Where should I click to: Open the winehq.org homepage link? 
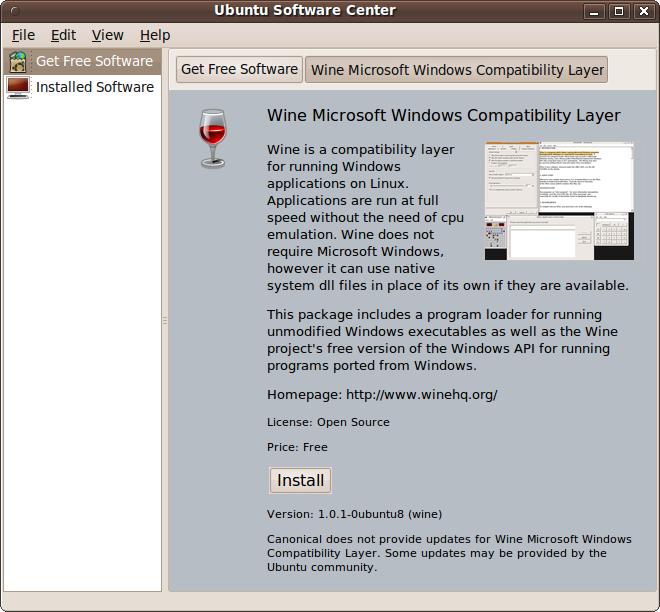(421, 395)
